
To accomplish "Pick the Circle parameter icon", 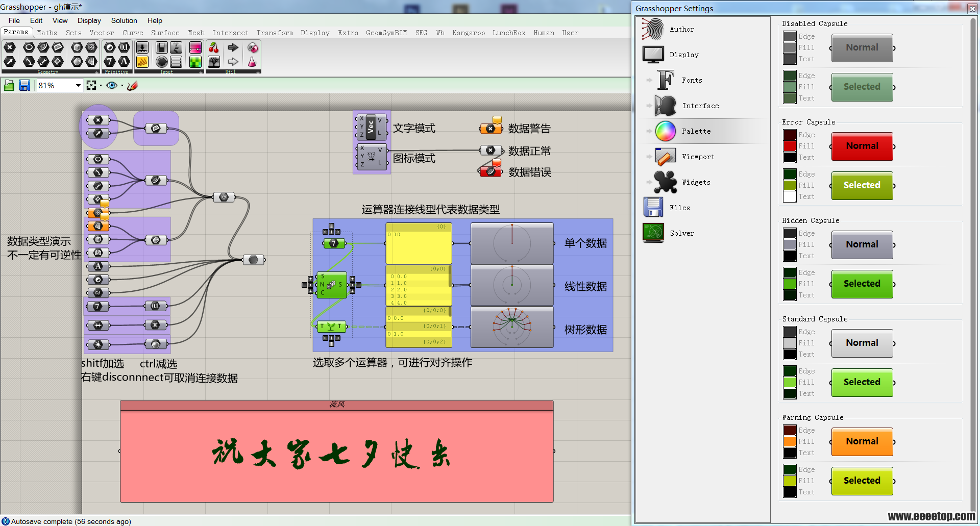I will (29, 47).
